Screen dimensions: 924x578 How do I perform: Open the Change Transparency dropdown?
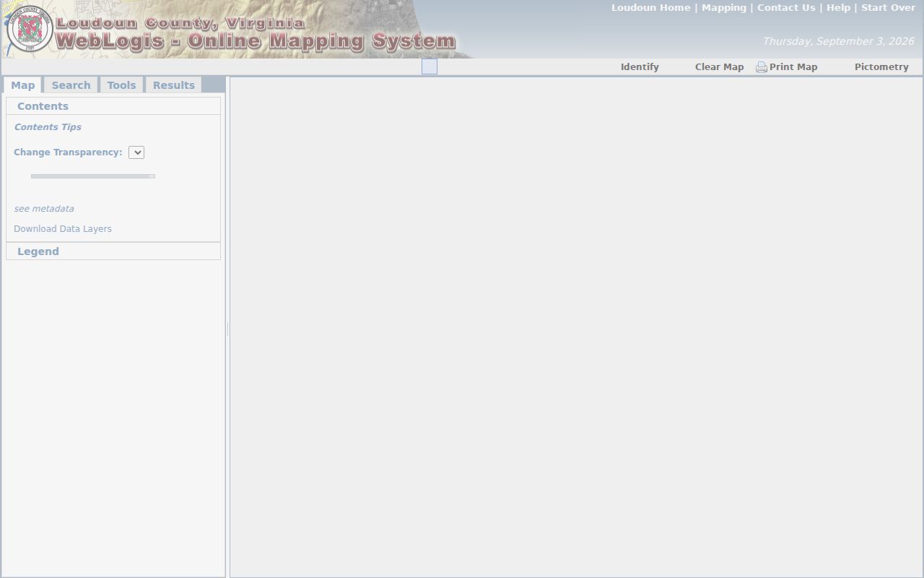136,152
